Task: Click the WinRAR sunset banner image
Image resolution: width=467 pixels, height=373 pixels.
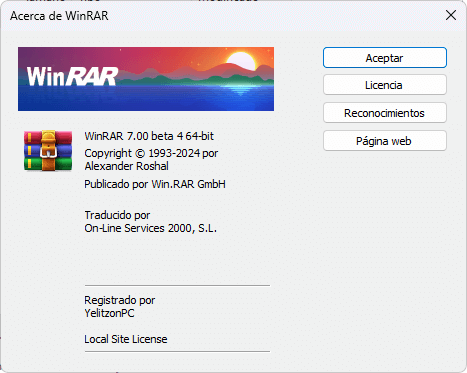Action: click(146, 79)
